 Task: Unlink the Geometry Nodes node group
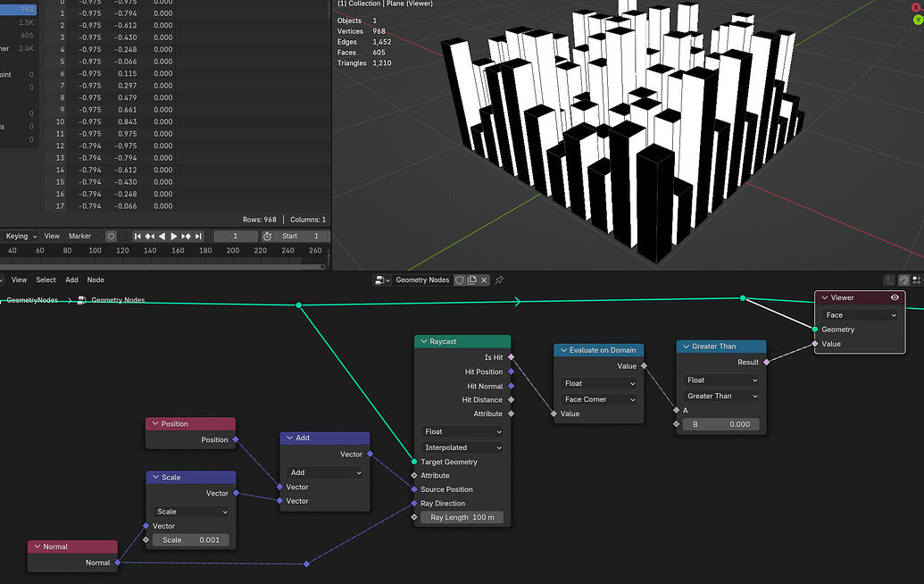coord(484,279)
